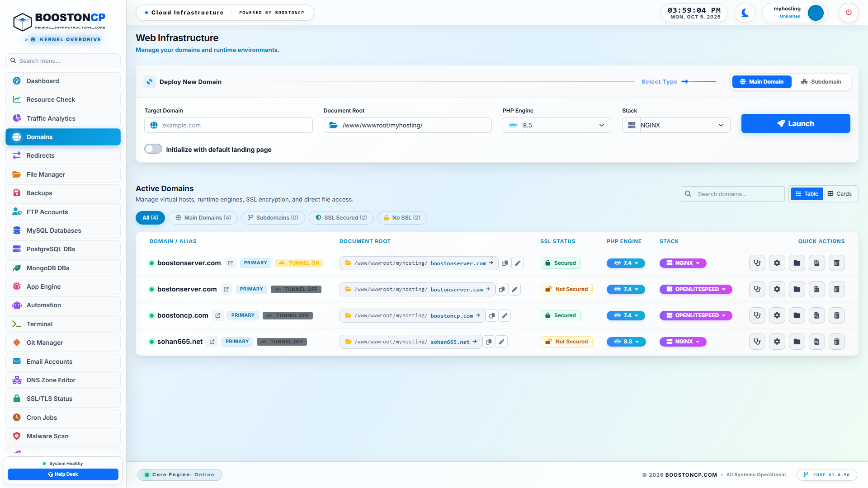This screenshot has height=488, width=868.
Task: Toggle TUNNEL ON badge for boostonserver.com
Action: tap(299, 263)
